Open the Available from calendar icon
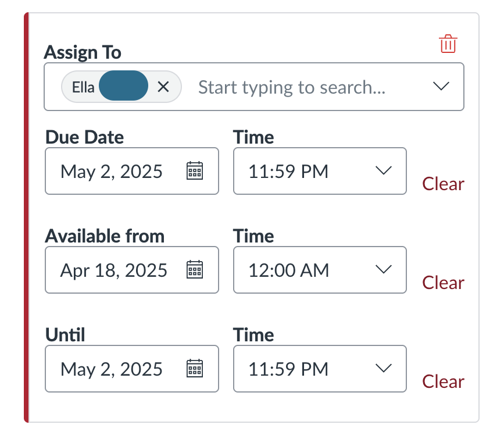This screenshot has height=428, width=504. [195, 270]
